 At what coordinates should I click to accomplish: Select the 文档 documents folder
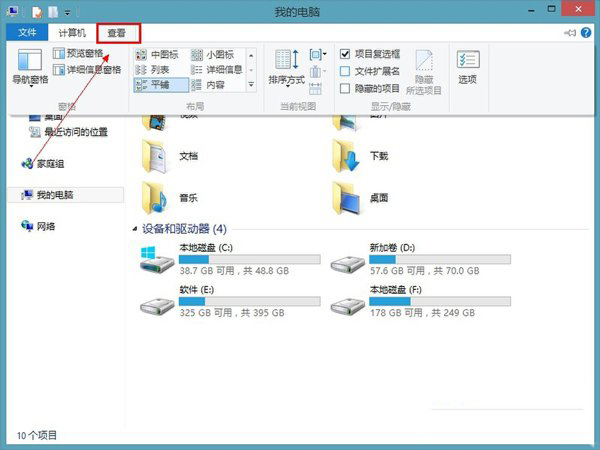pyautogui.click(x=170, y=157)
